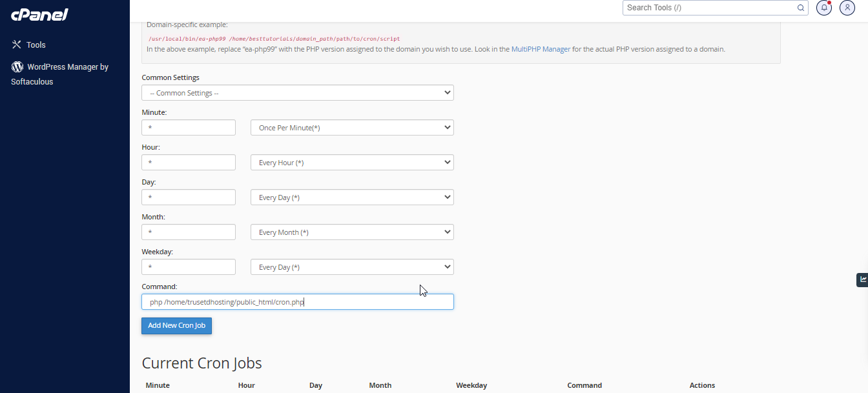Click the Month input field

pos(189,232)
